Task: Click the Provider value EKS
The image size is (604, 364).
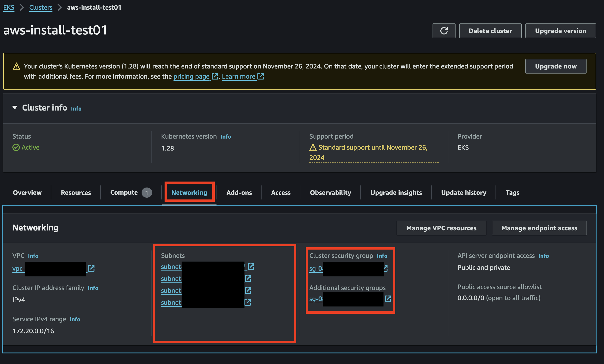Action: pyautogui.click(x=463, y=147)
